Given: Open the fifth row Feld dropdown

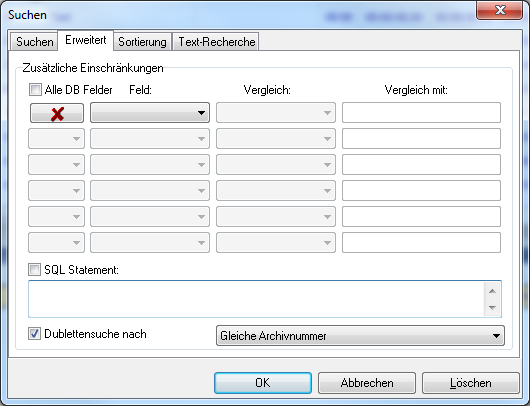Looking at the screenshot, I should [x=150, y=217].
